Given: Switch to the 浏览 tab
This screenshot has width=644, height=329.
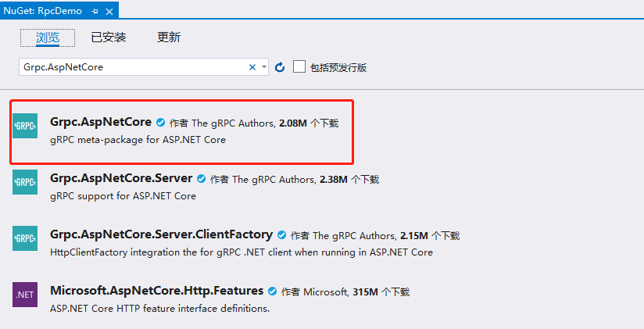Looking at the screenshot, I should click(x=48, y=38).
